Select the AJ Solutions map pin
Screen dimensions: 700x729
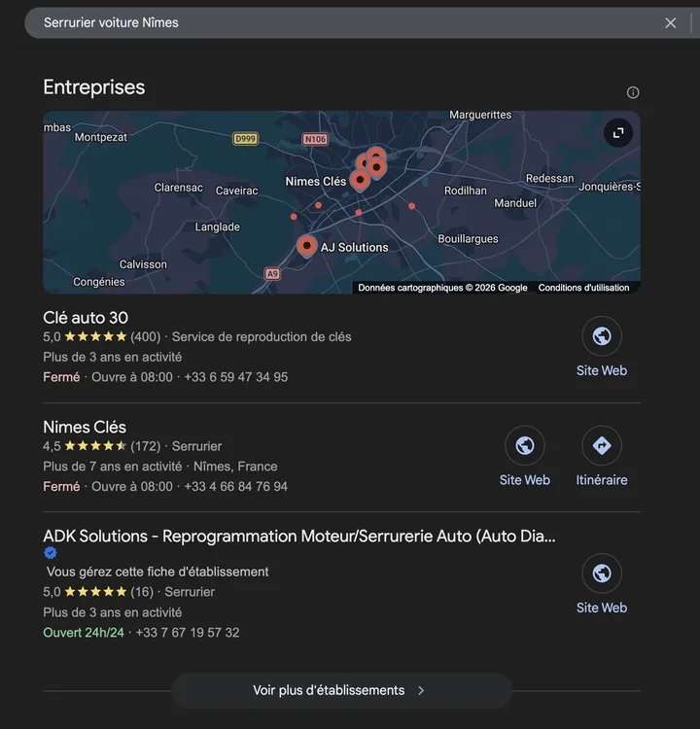click(x=307, y=246)
